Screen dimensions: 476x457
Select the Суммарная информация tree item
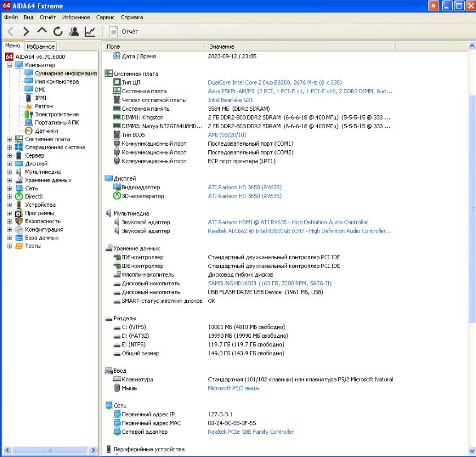[x=66, y=73]
